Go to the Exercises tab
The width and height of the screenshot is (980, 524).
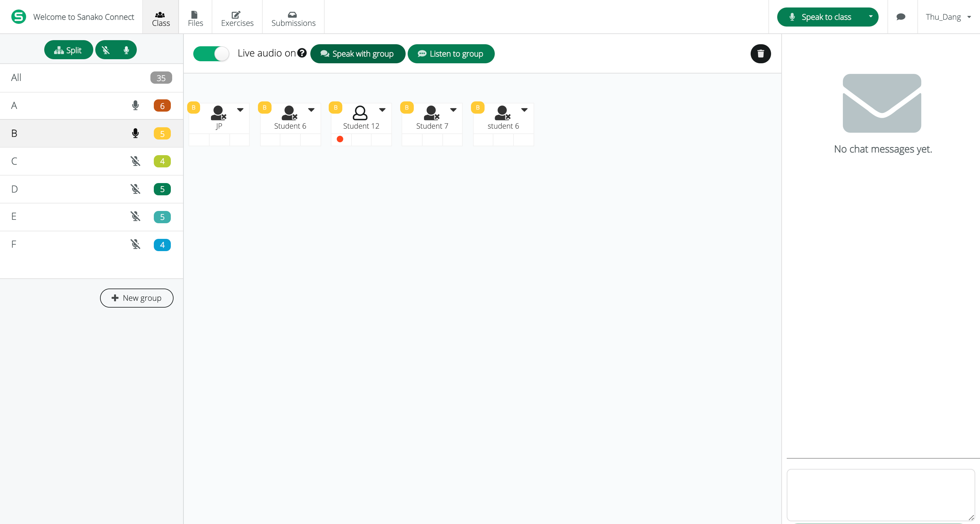click(237, 17)
